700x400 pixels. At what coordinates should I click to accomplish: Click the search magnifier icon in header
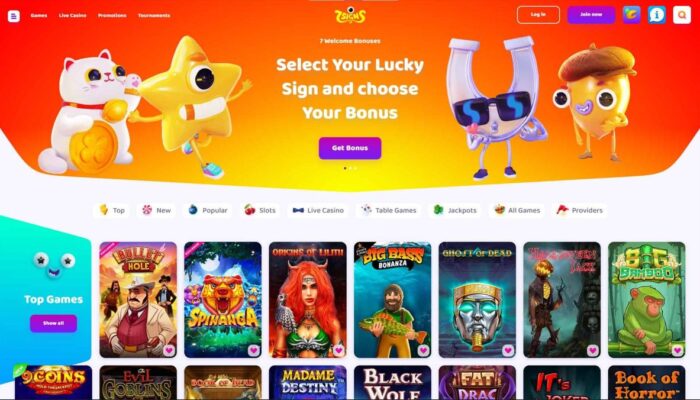[x=682, y=15]
